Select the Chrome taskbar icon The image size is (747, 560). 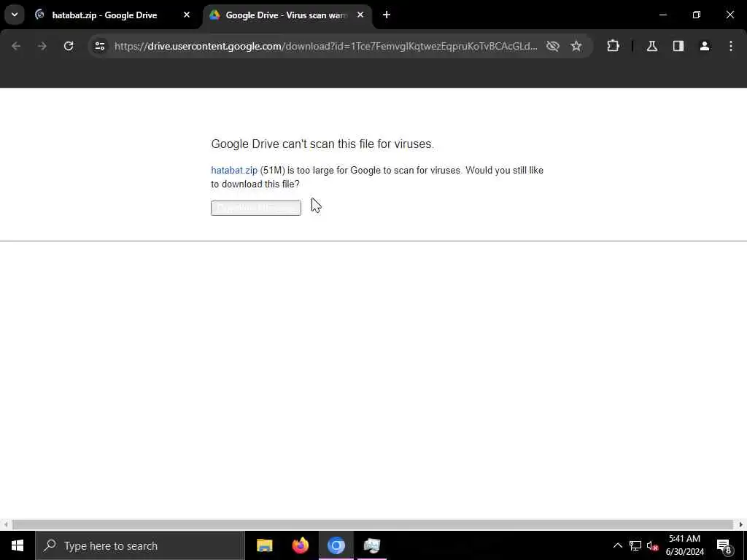pyautogui.click(x=336, y=545)
